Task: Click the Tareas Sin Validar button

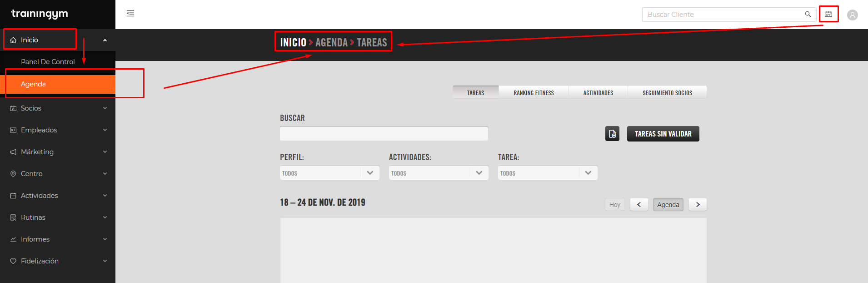Action: coord(663,134)
